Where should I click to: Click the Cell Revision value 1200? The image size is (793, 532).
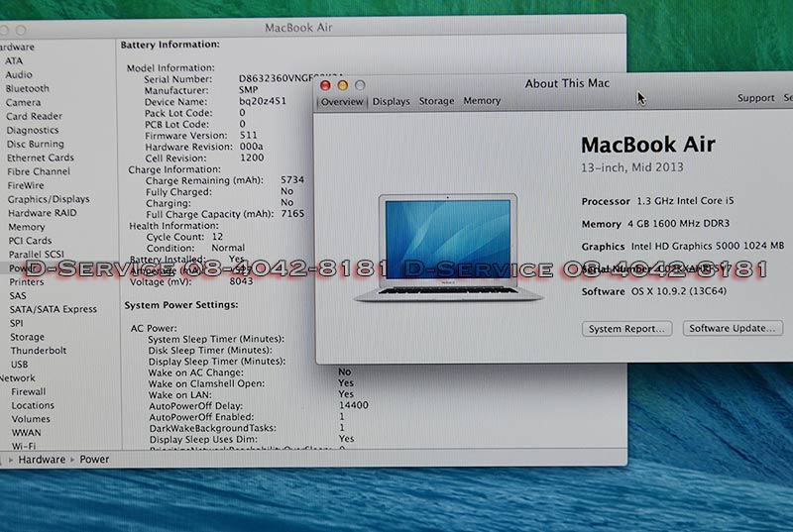pos(252,158)
